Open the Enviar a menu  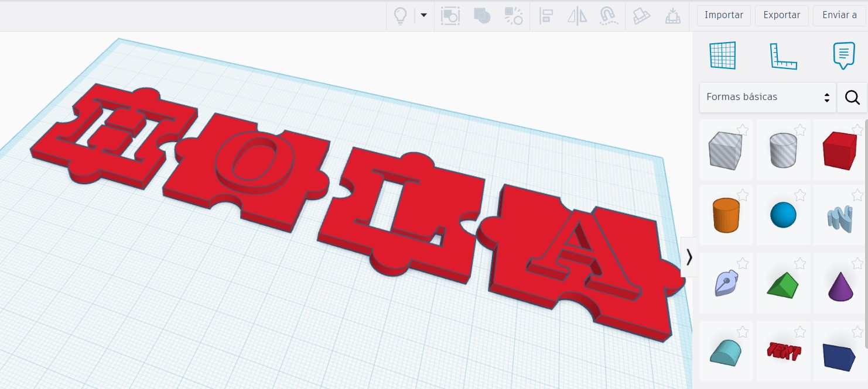(839, 15)
